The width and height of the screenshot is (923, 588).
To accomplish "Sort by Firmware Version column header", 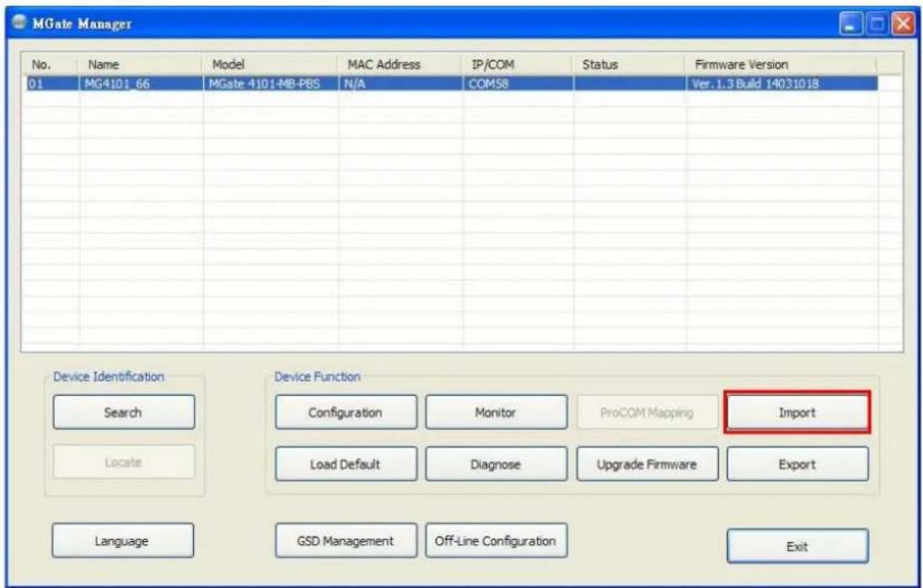I will 781,64.
